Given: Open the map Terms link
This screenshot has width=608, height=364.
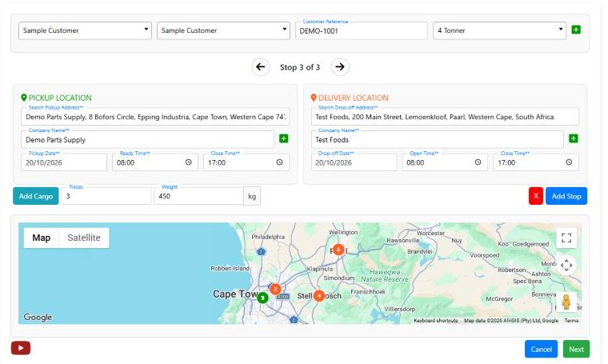Looking at the screenshot, I should pos(571,321).
